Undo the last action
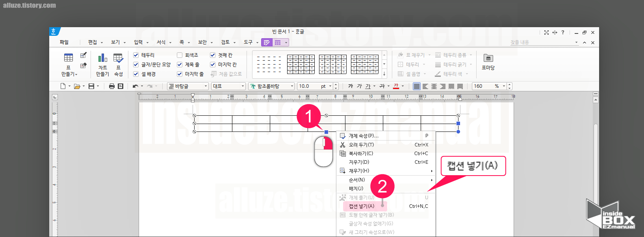The width and height of the screenshot is (644, 237). (135, 86)
